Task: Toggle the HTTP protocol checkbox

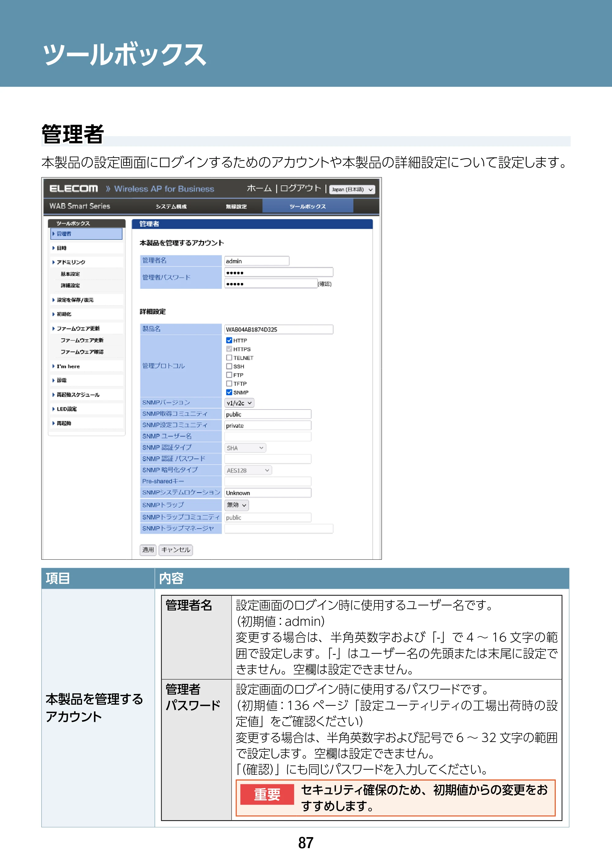Action: coord(229,340)
